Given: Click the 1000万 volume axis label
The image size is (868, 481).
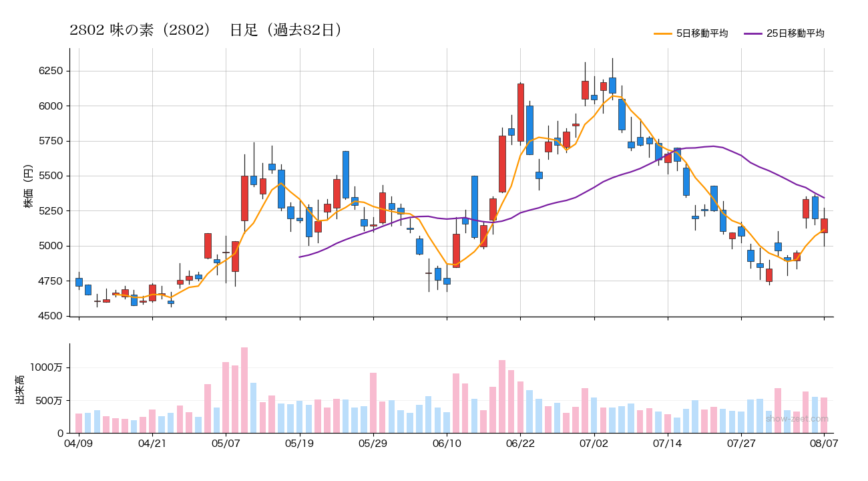Looking at the screenshot, I should pyautogui.click(x=47, y=367).
